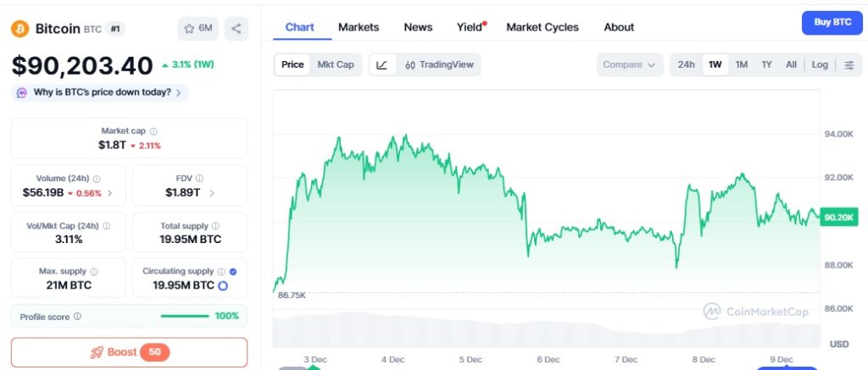Select the 24h time range
Viewport: 868px width, 370px height.
point(687,64)
